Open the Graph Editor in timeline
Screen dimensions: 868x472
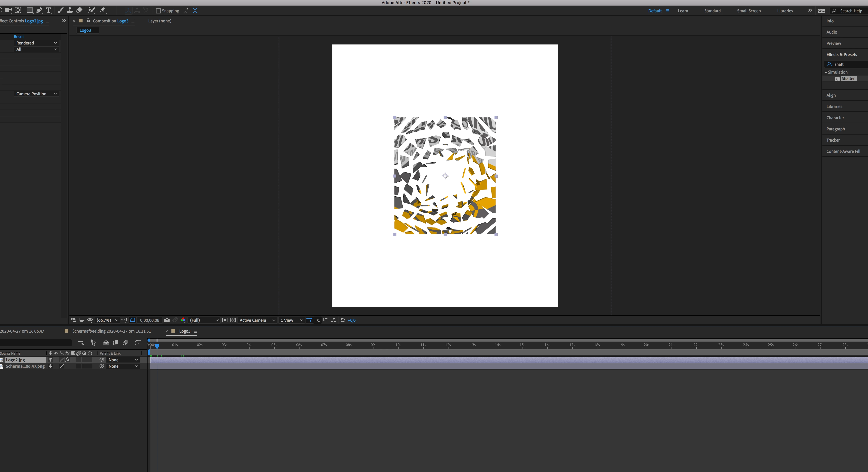138,343
